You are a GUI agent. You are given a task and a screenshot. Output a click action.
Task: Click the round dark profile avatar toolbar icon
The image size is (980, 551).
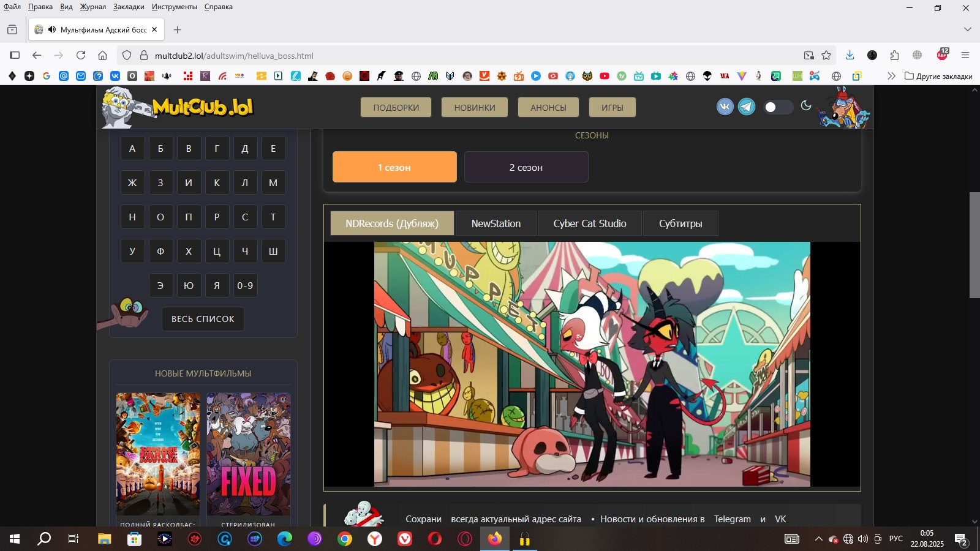point(872,55)
